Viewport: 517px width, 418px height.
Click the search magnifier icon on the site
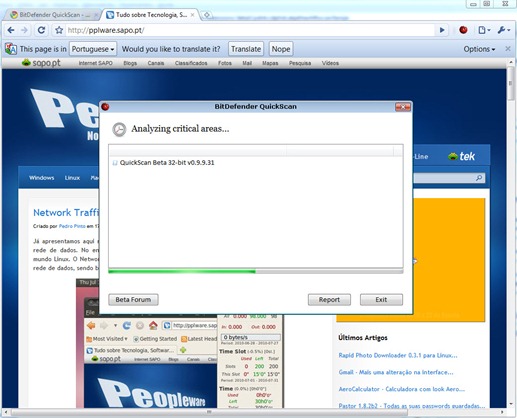pyautogui.click(x=479, y=178)
